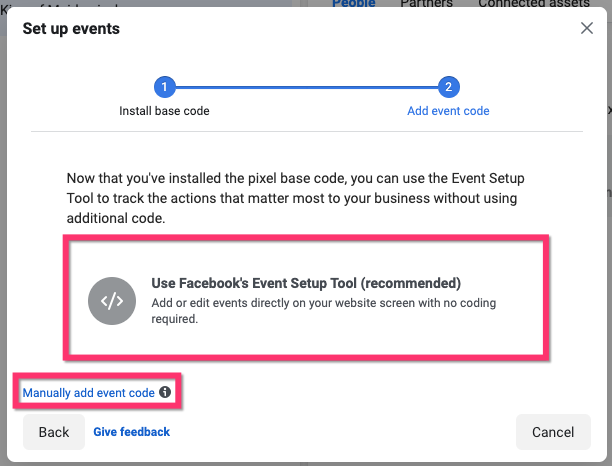Click the step 2 circle indicator

(x=448, y=87)
